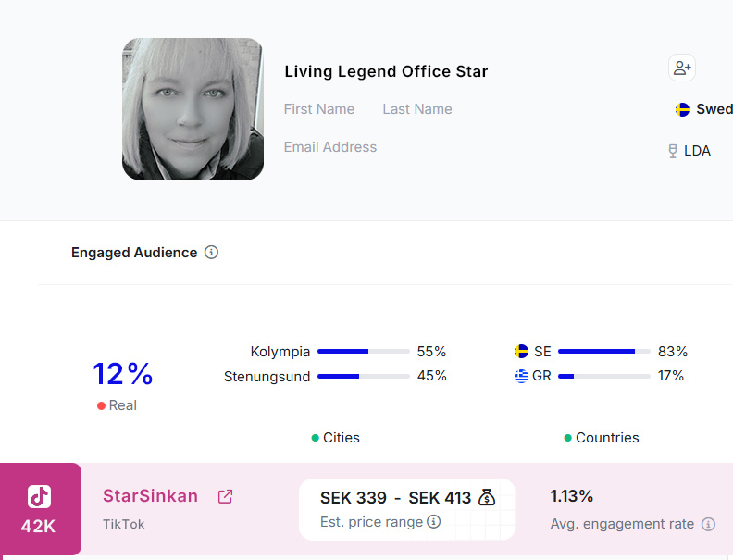Click the Kolympia 55% progress bar
This screenshot has height=560, width=733.
(x=363, y=352)
